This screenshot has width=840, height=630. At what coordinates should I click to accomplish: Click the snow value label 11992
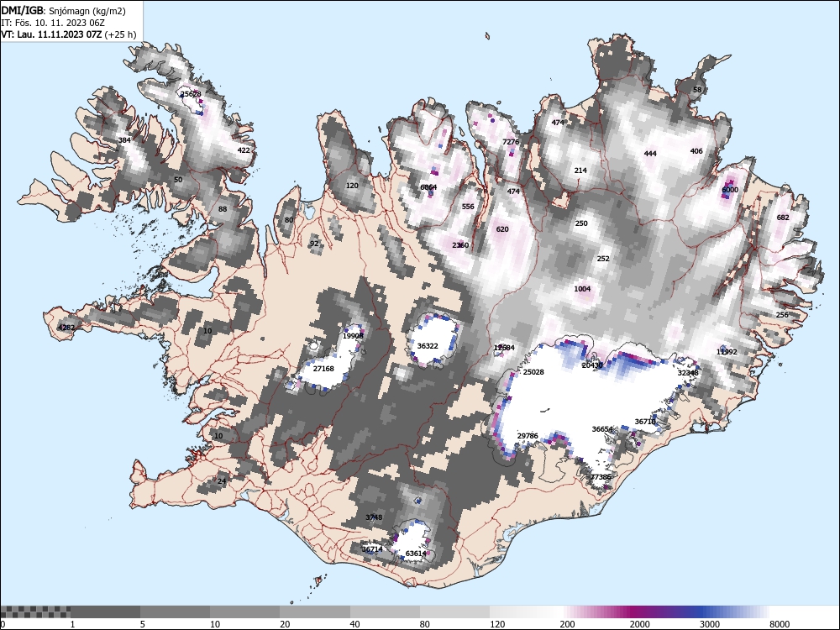(727, 352)
